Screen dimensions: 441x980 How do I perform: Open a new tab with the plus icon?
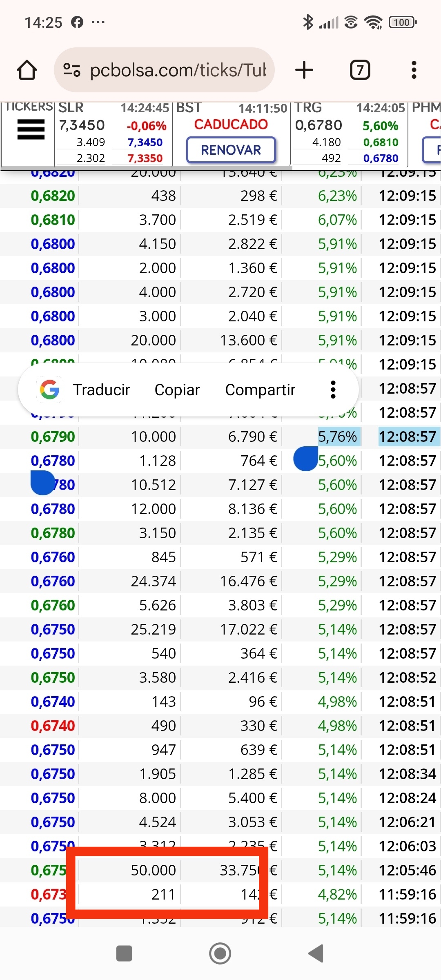pyautogui.click(x=304, y=70)
